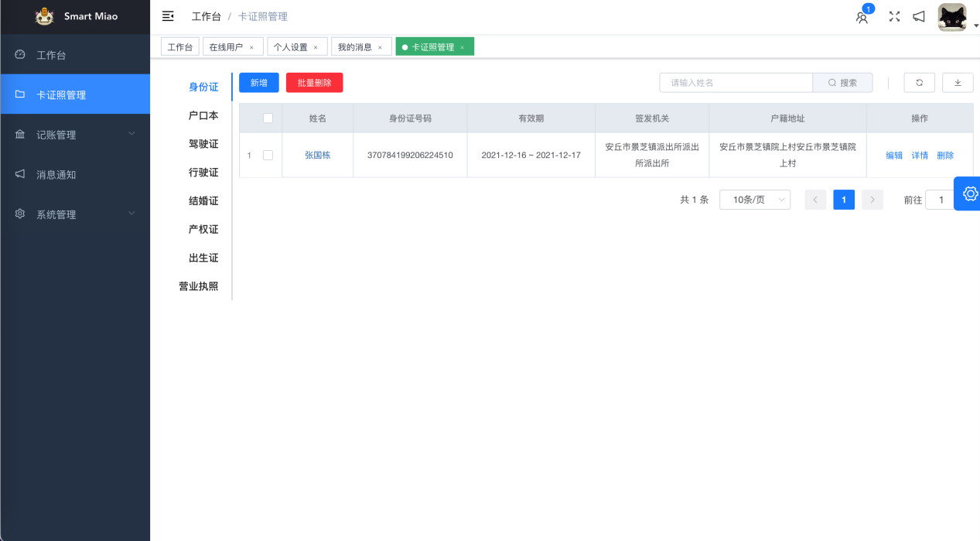The height and width of the screenshot is (541, 980).
Task: Collapse the sidebar with the hamburger icon
Action: [168, 16]
